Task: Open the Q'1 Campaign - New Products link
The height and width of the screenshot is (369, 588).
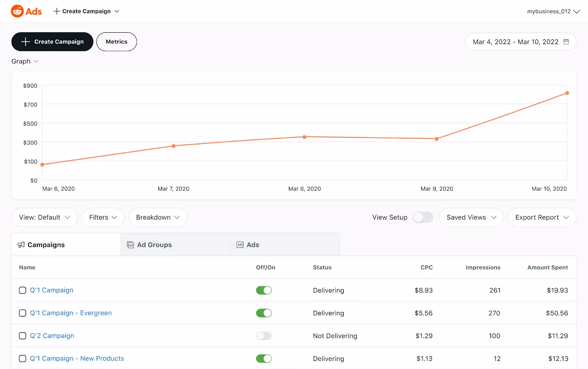Action: 77,358
